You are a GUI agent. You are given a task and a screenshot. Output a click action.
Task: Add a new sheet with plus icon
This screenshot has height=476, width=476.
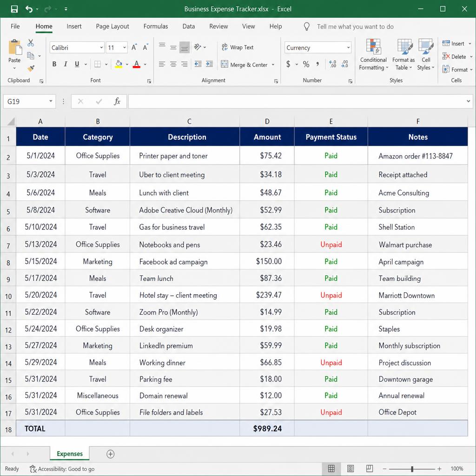coord(111,454)
